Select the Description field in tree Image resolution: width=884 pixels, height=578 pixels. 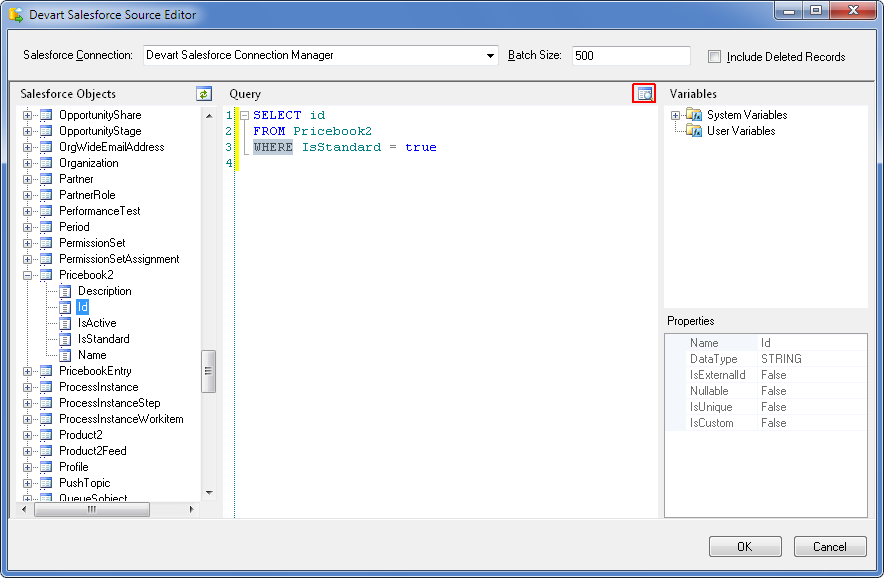(x=104, y=291)
